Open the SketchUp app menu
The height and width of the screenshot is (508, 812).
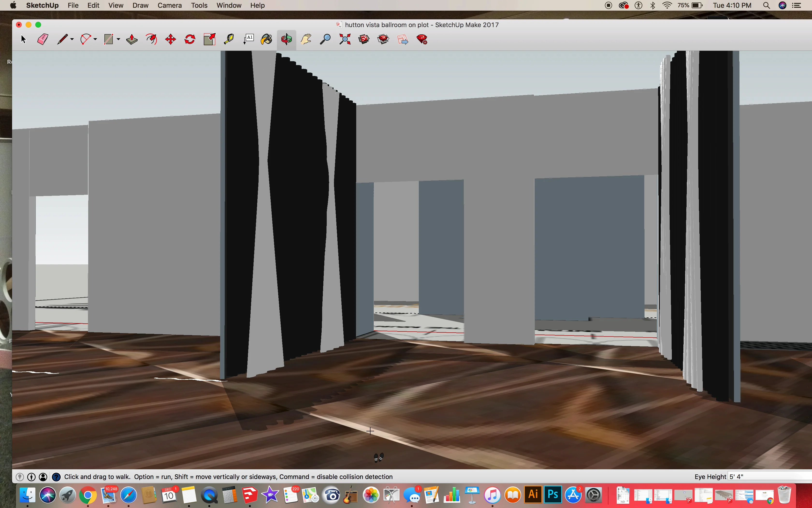coord(42,5)
